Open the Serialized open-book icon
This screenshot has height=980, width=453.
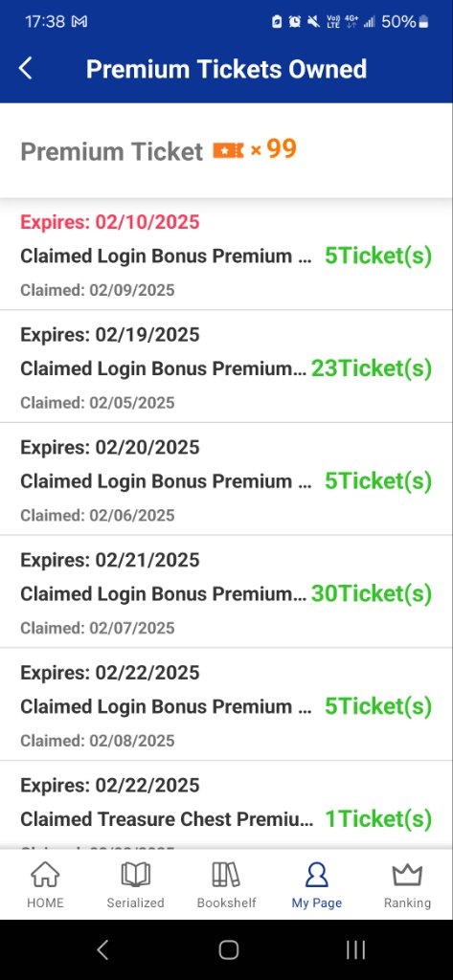point(135,875)
